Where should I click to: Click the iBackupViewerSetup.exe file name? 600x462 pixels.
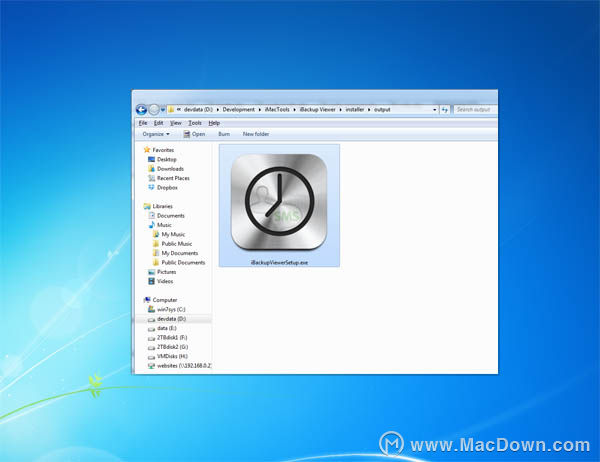point(279,263)
